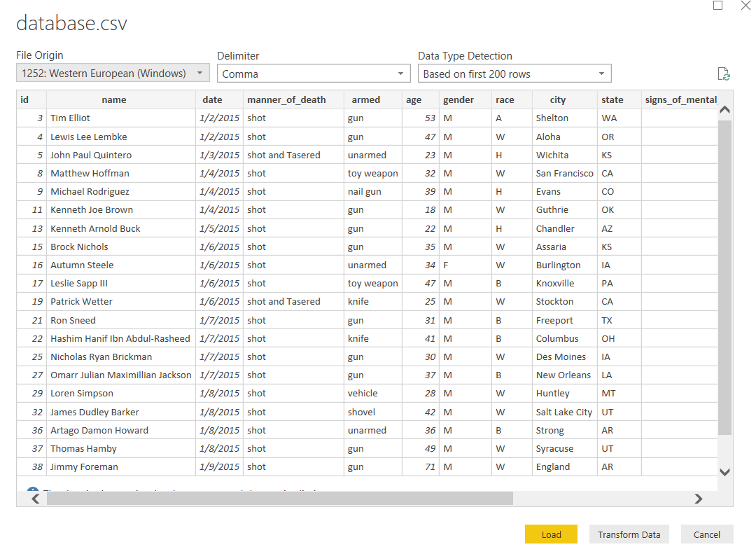
Task: Click the city cell San Francisco
Action: click(x=565, y=174)
